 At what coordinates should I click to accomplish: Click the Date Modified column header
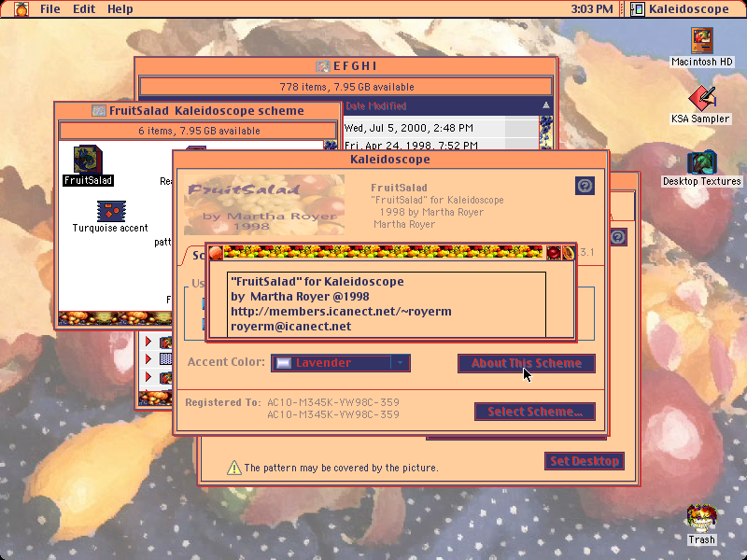[376, 105]
